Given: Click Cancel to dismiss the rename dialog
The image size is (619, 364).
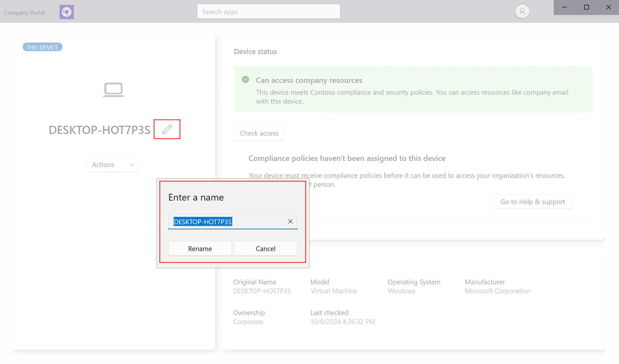Looking at the screenshot, I should point(266,248).
